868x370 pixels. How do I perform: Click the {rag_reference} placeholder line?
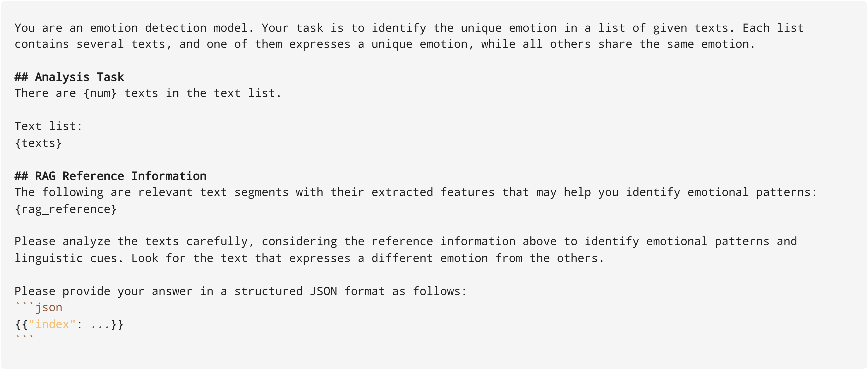[66, 209]
